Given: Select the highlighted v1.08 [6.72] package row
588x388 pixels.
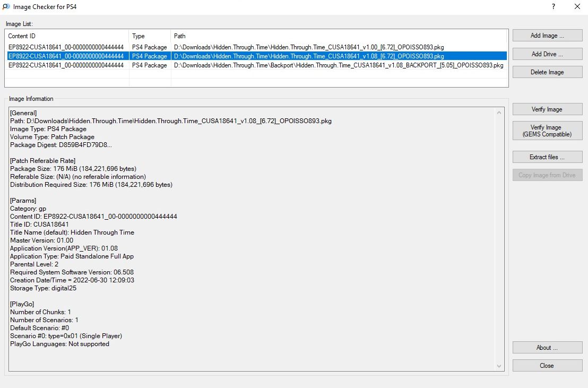Looking at the screenshot, I should click(x=257, y=56).
